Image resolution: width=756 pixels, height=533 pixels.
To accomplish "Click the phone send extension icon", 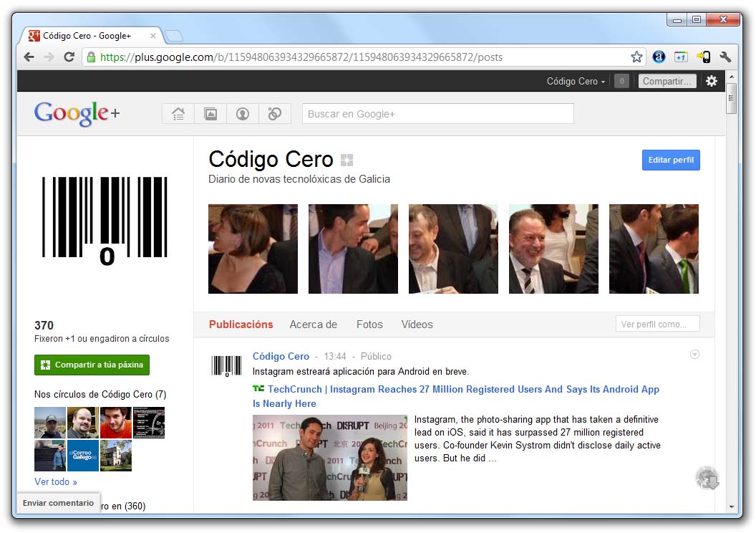I will pyautogui.click(x=704, y=57).
